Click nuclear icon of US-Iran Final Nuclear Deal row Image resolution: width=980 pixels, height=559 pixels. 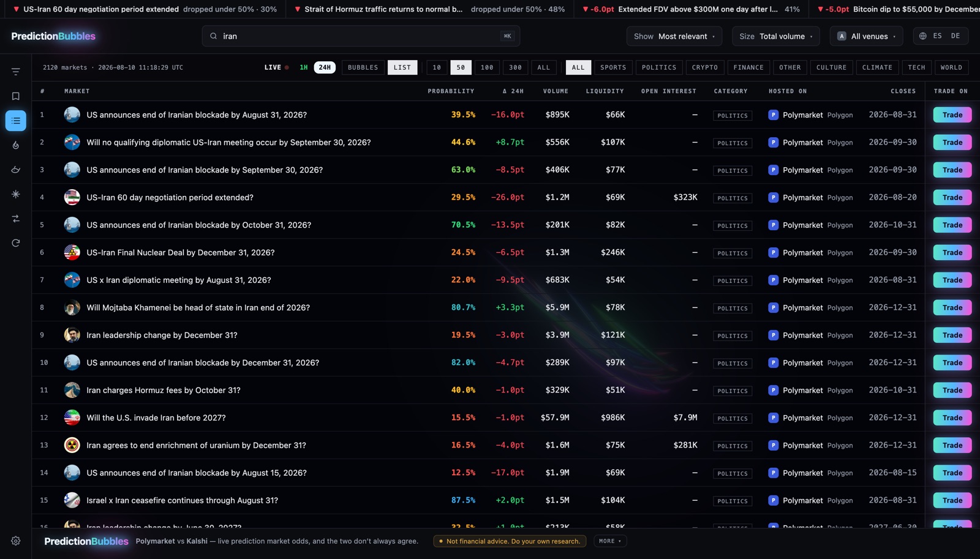click(72, 252)
